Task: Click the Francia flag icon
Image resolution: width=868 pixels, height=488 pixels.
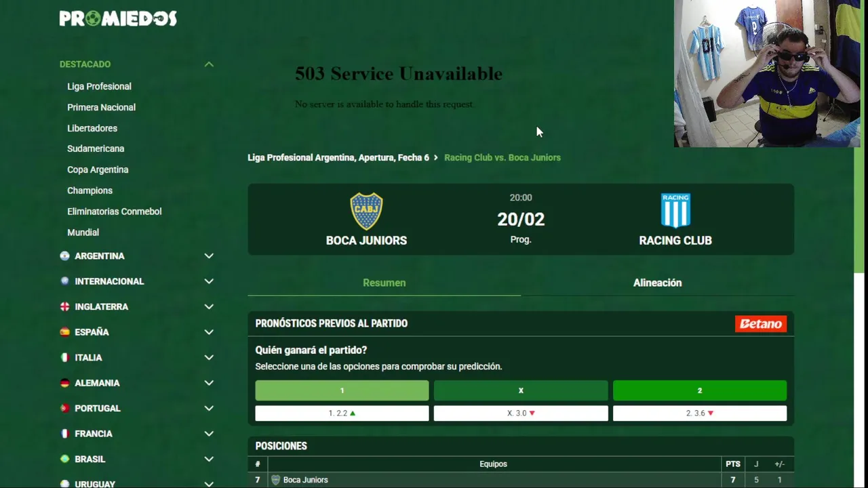Action: pos(65,434)
